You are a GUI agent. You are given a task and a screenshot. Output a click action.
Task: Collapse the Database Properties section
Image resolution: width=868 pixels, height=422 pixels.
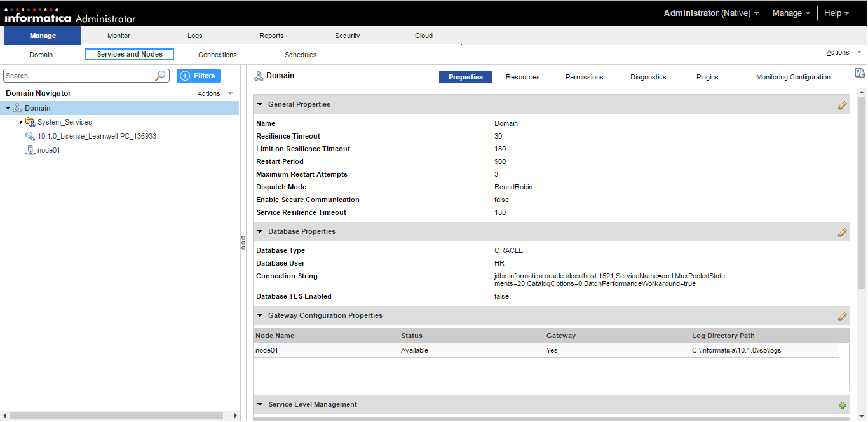pyautogui.click(x=259, y=231)
